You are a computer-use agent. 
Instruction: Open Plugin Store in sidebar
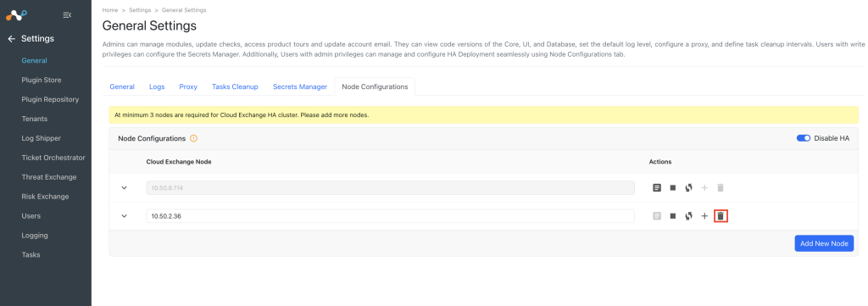click(42, 81)
